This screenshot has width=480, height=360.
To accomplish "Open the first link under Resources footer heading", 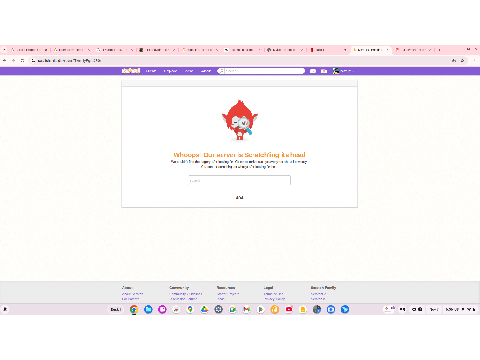I will [x=228, y=294].
